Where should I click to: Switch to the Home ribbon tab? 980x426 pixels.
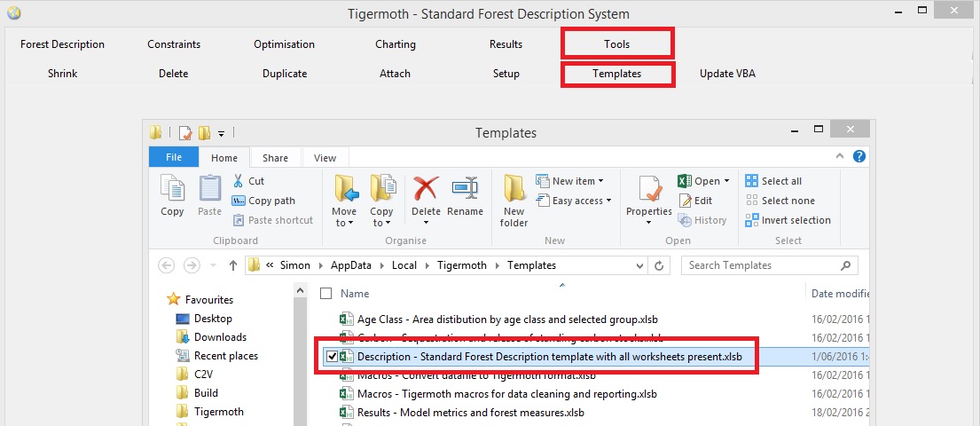[x=224, y=158]
